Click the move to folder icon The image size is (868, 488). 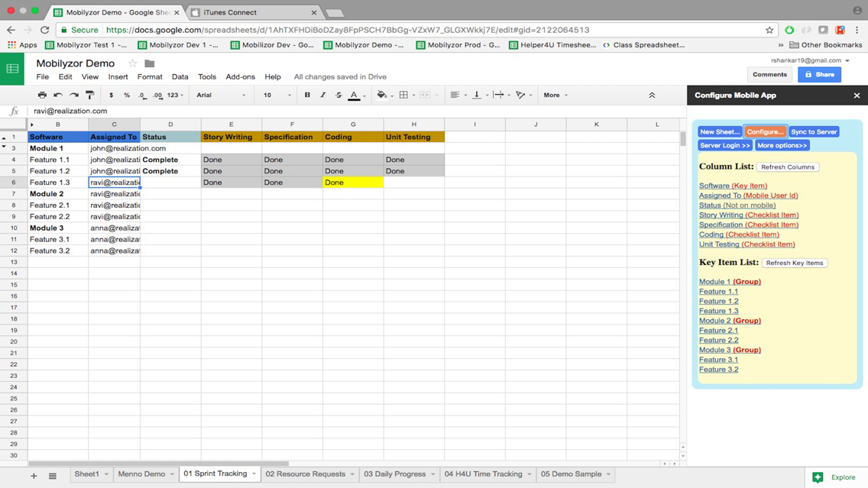(150, 63)
